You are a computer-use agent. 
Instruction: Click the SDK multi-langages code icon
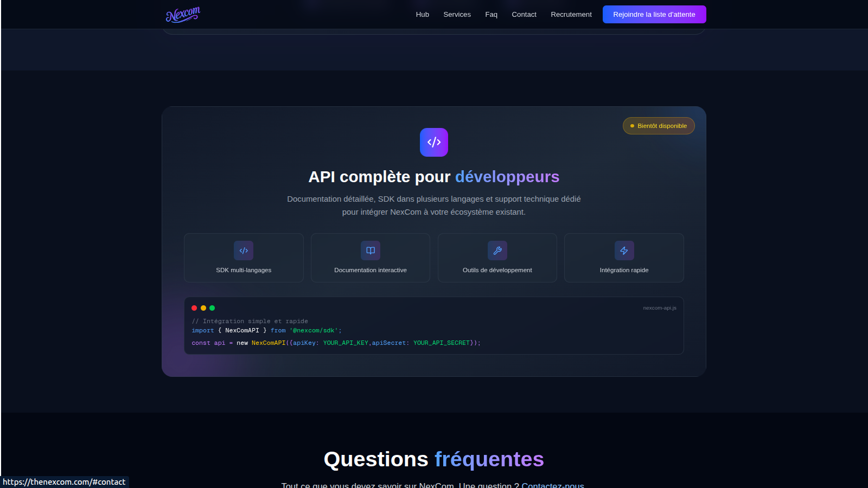tap(244, 251)
